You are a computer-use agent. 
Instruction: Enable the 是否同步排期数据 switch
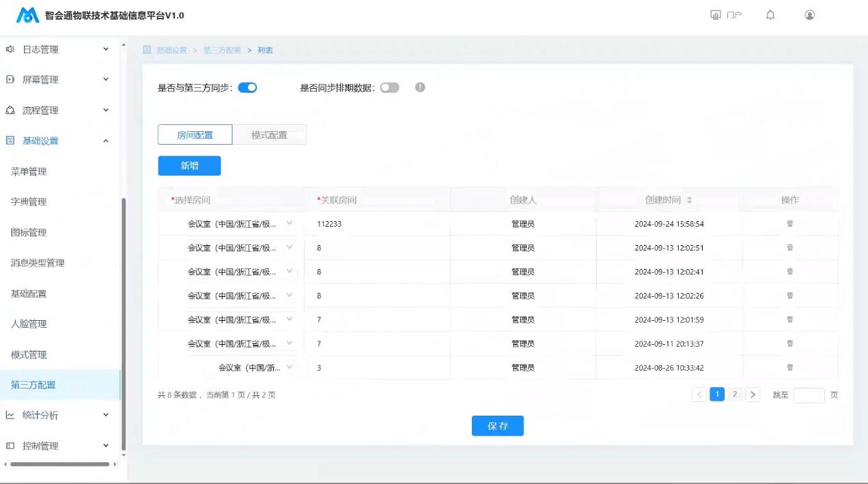click(x=389, y=87)
